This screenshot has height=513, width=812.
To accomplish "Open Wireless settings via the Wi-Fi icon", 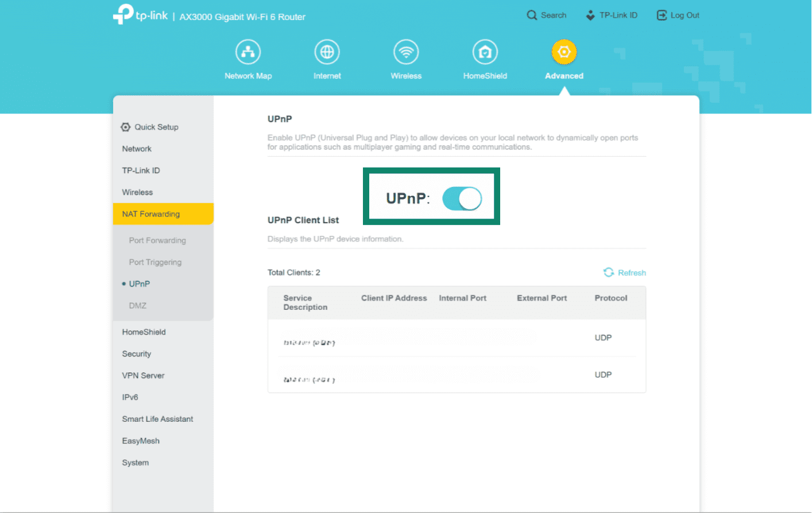I will (406, 51).
